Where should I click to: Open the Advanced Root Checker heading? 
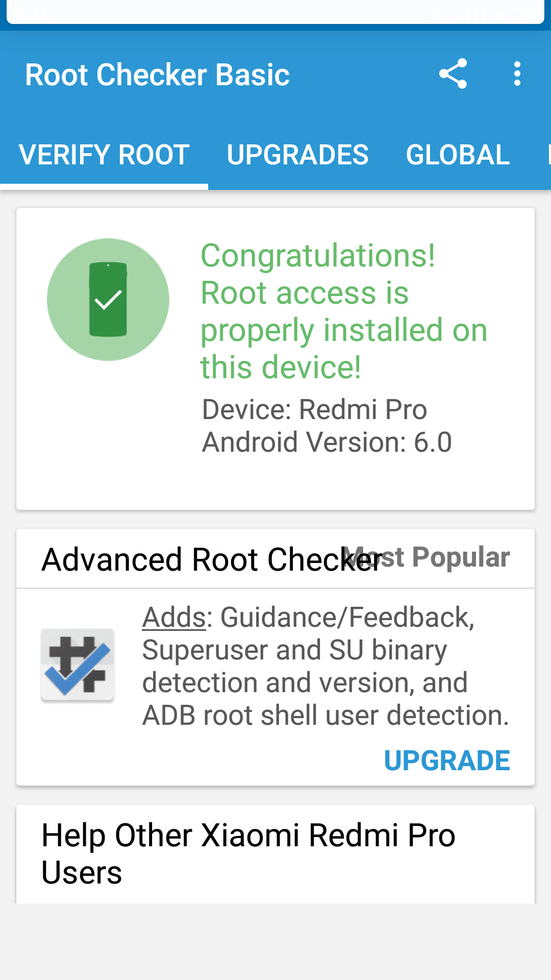194,559
